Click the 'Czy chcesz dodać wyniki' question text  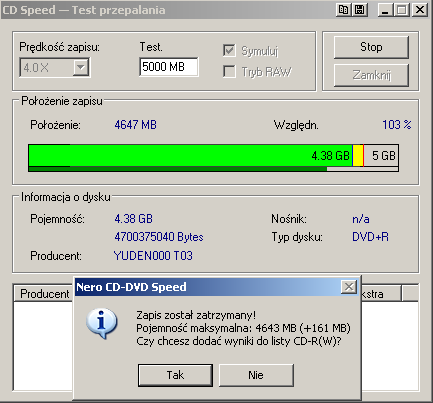click(x=239, y=342)
